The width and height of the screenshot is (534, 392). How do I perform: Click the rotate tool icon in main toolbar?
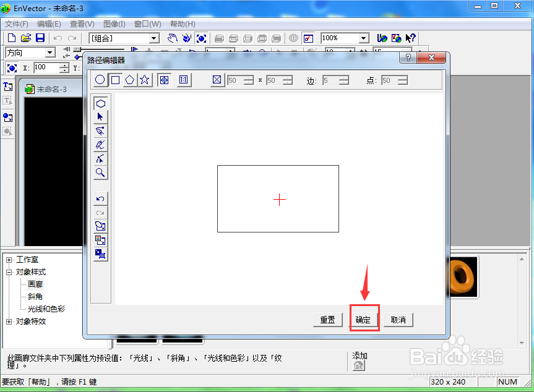[187, 38]
